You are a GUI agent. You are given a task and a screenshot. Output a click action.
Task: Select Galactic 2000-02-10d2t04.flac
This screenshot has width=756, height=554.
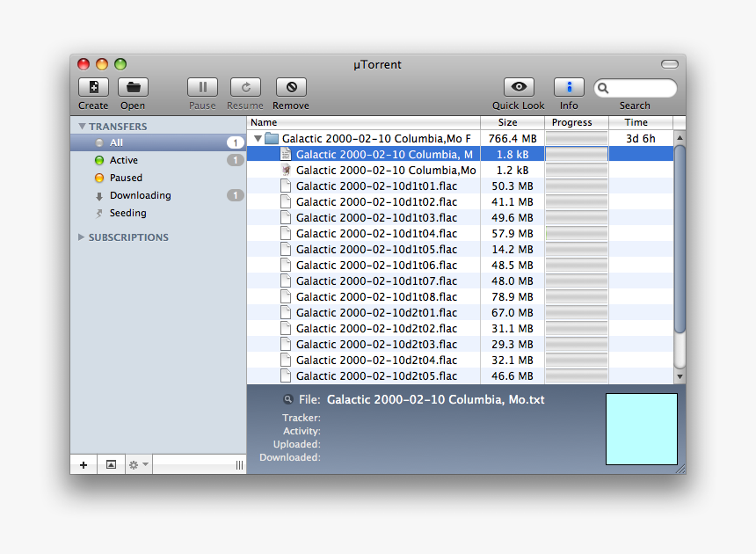(376, 361)
